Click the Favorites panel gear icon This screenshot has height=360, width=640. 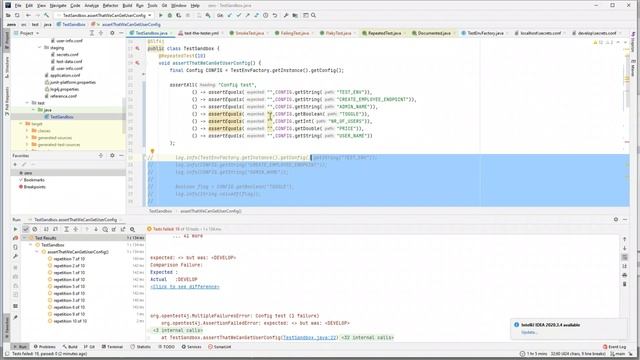click(112, 156)
